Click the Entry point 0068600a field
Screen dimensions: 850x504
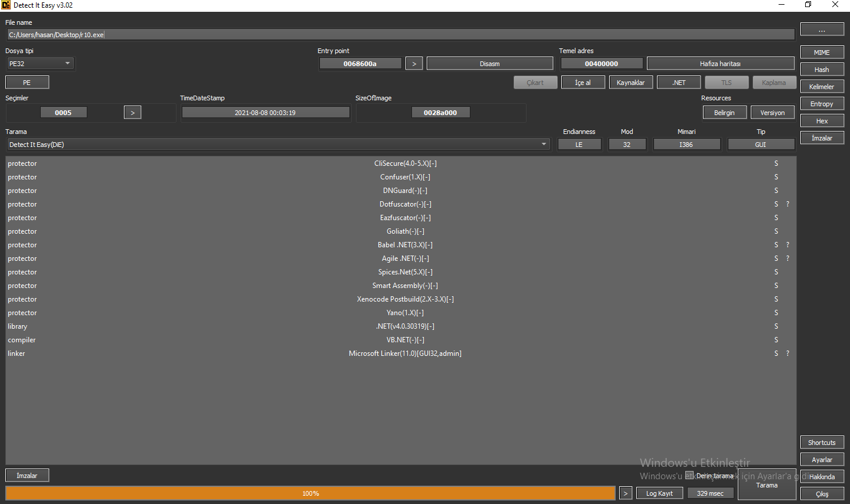point(360,64)
